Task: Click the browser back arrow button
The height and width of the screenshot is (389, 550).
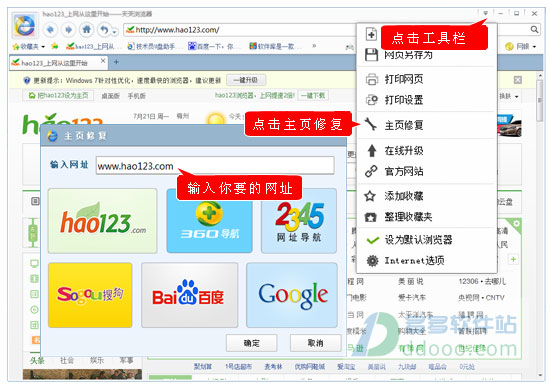Action: [x=50, y=29]
